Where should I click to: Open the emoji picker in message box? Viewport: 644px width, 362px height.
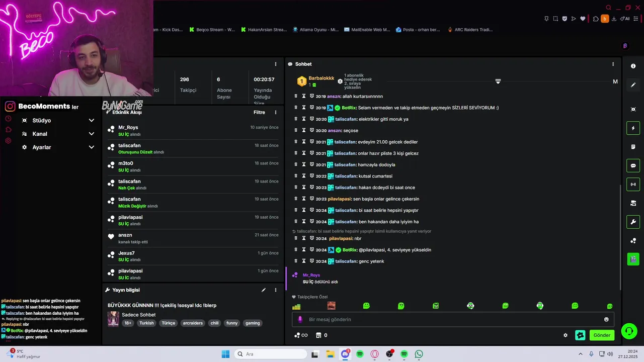[606, 319]
